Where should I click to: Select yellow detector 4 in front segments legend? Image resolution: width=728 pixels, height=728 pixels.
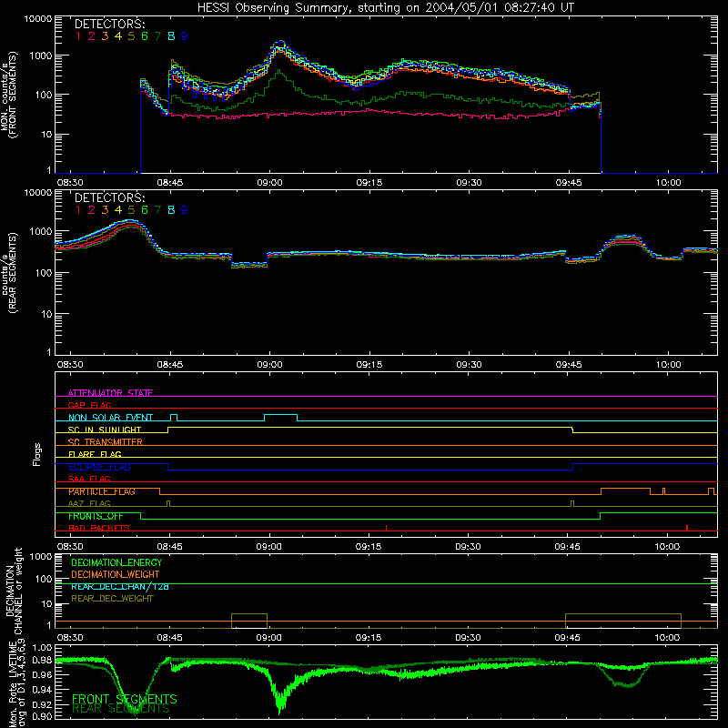tap(118, 36)
